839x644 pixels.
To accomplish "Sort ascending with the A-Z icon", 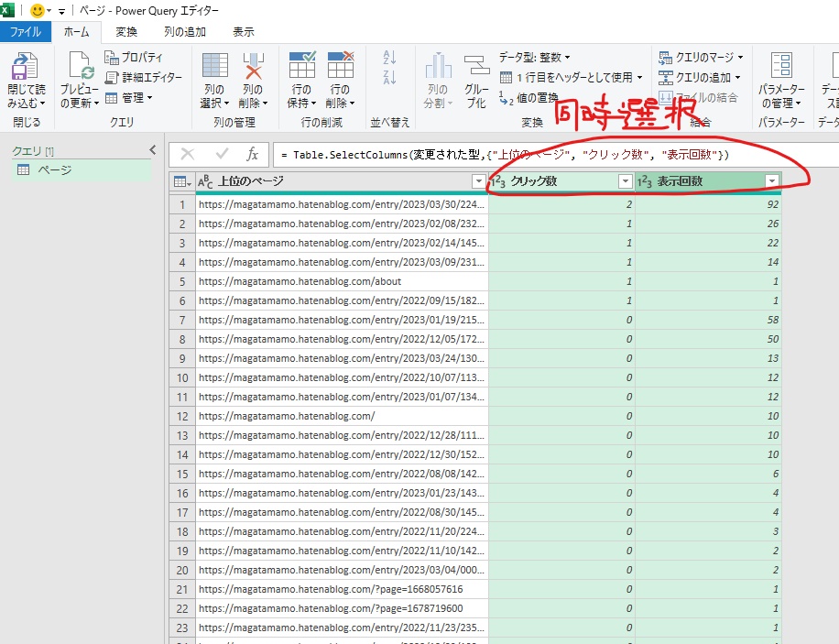I will (389, 57).
